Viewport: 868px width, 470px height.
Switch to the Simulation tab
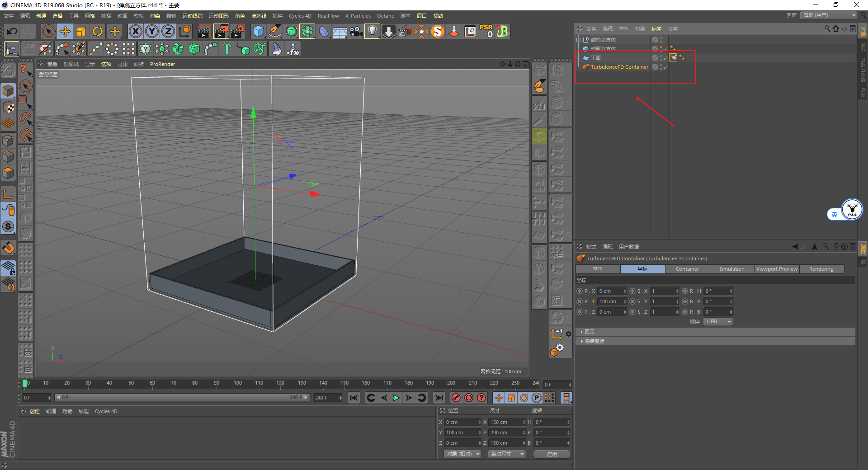pyautogui.click(x=731, y=269)
